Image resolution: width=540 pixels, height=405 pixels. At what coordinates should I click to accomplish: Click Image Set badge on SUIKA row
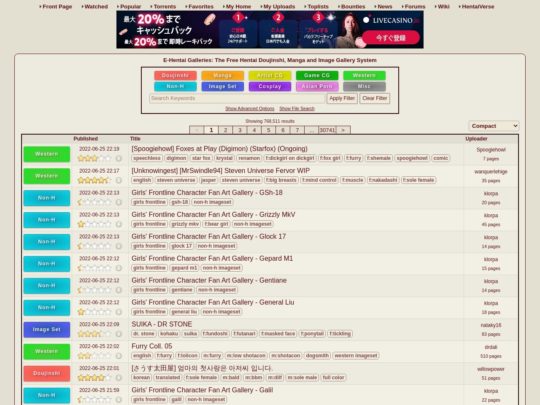coord(46,330)
